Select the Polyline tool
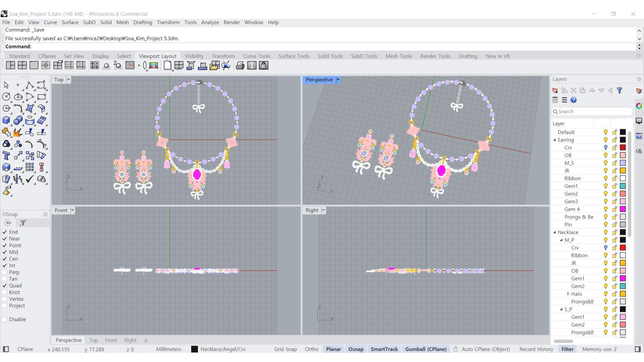Image resolution: width=644 pixels, height=362 pixels. [x=30, y=85]
